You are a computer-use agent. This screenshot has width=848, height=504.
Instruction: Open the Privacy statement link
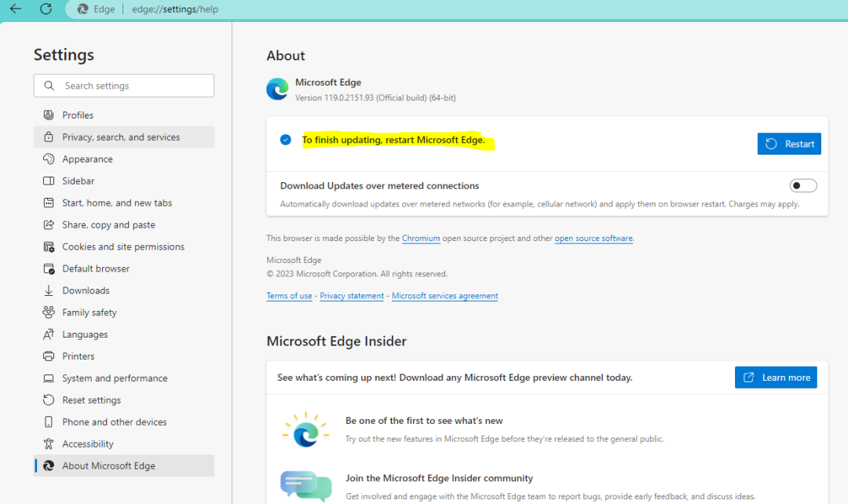pyautogui.click(x=352, y=296)
